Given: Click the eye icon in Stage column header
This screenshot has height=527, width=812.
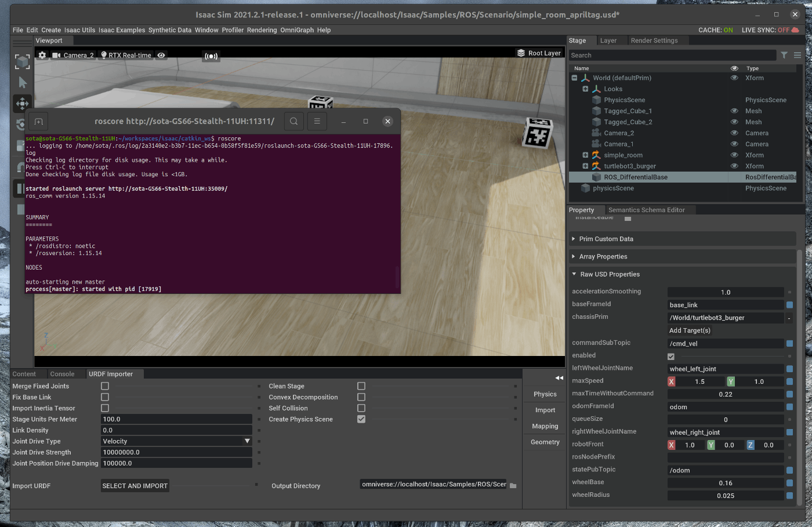Looking at the screenshot, I should (x=734, y=68).
